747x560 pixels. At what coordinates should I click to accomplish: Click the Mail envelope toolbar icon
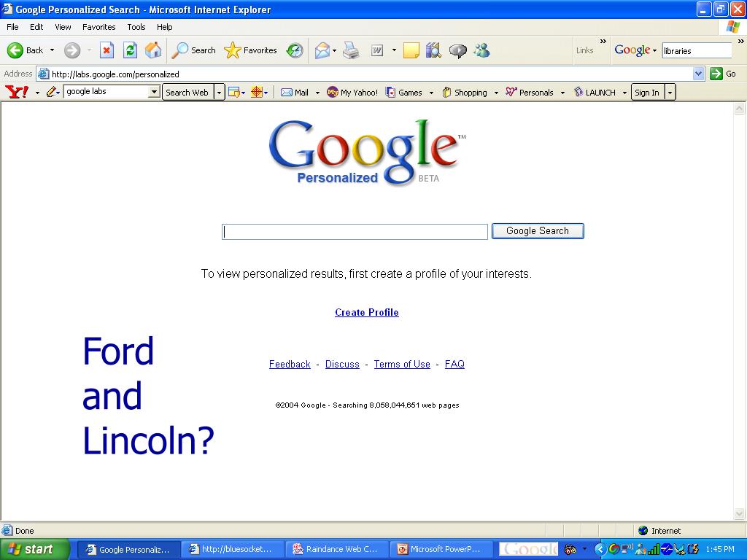[322, 50]
